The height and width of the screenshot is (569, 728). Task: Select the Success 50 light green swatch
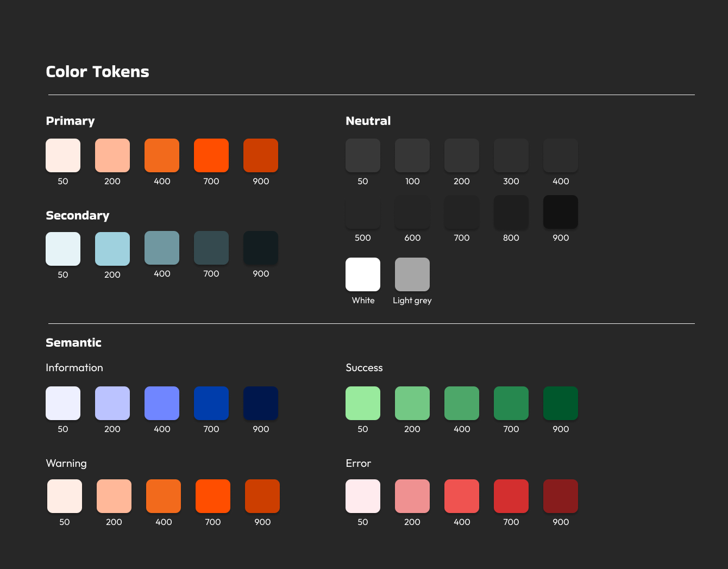click(x=363, y=403)
